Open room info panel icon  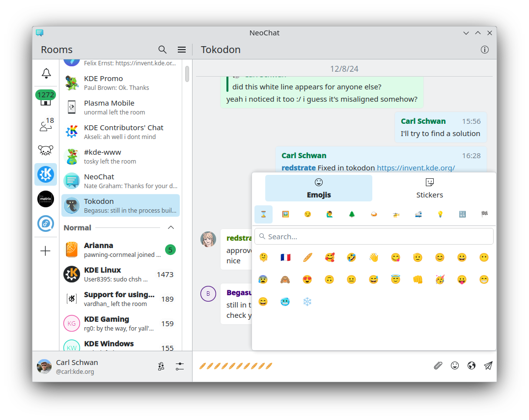click(485, 50)
